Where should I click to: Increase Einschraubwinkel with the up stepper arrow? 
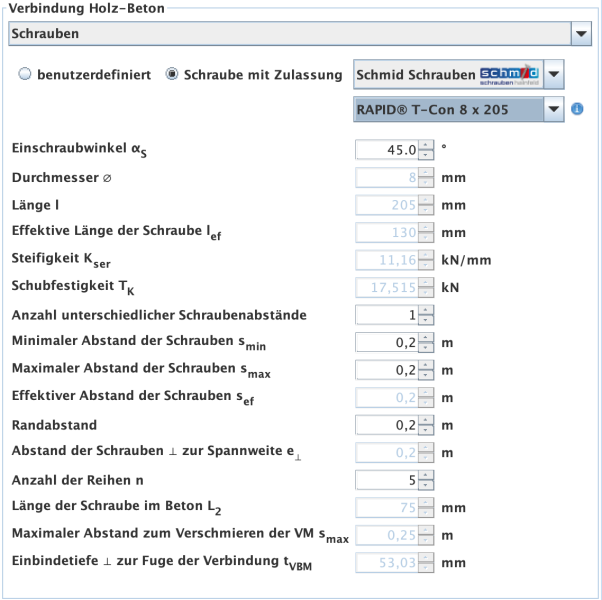426,145
